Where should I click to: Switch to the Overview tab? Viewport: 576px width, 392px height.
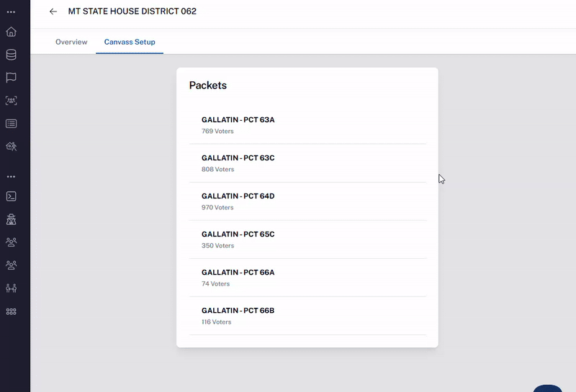pyautogui.click(x=71, y=42)
